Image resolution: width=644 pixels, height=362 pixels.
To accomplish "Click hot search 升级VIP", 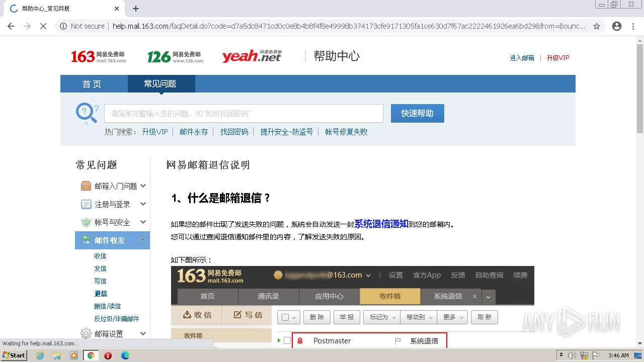I will 155,132.
